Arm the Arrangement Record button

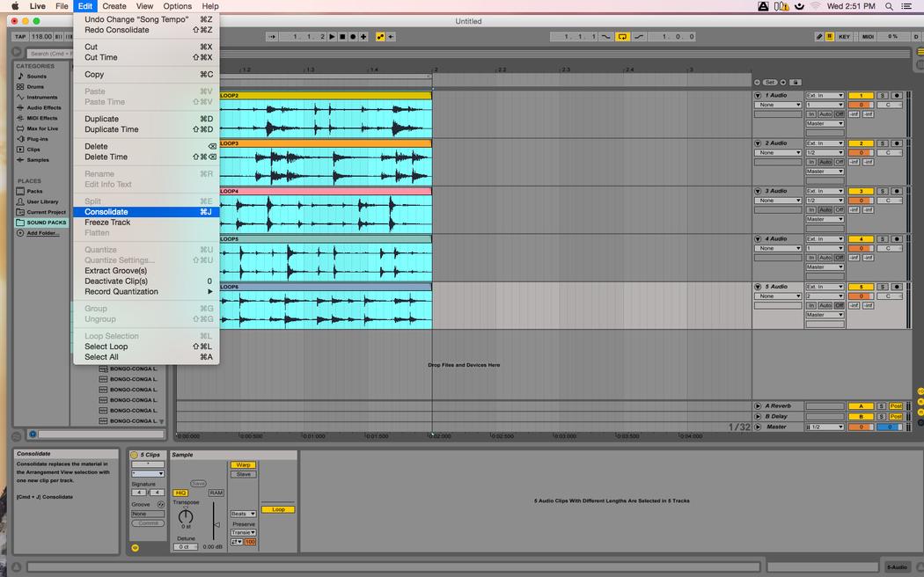coord(353,37)
